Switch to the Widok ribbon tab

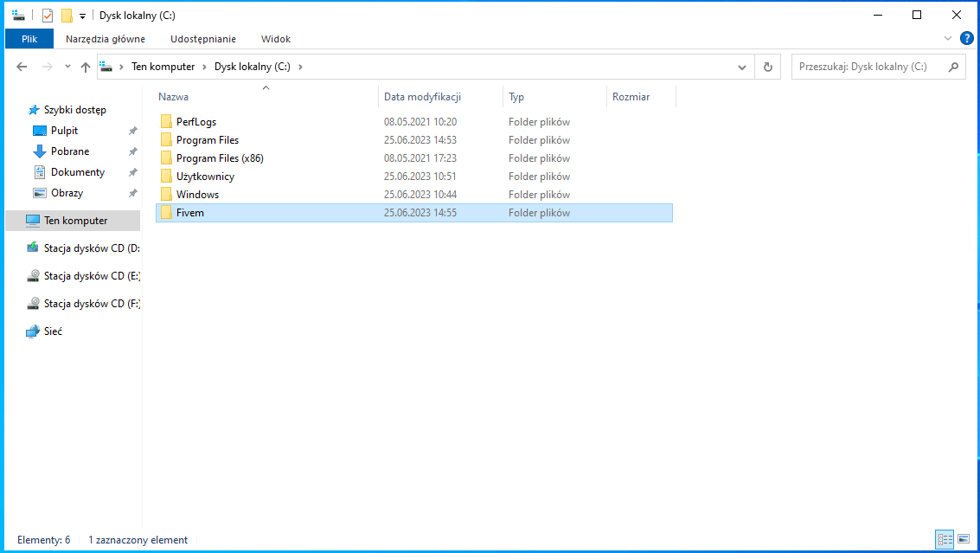(276, 39)
